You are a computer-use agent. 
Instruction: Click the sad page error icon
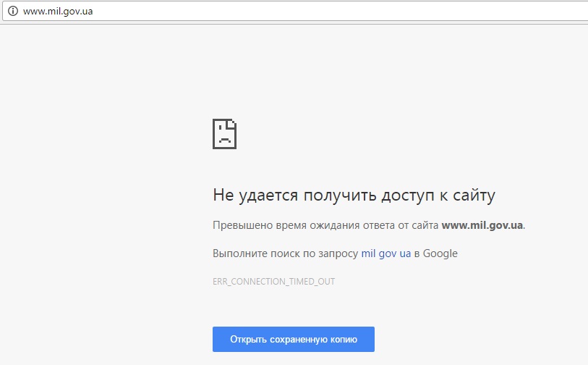click(224, 134)
